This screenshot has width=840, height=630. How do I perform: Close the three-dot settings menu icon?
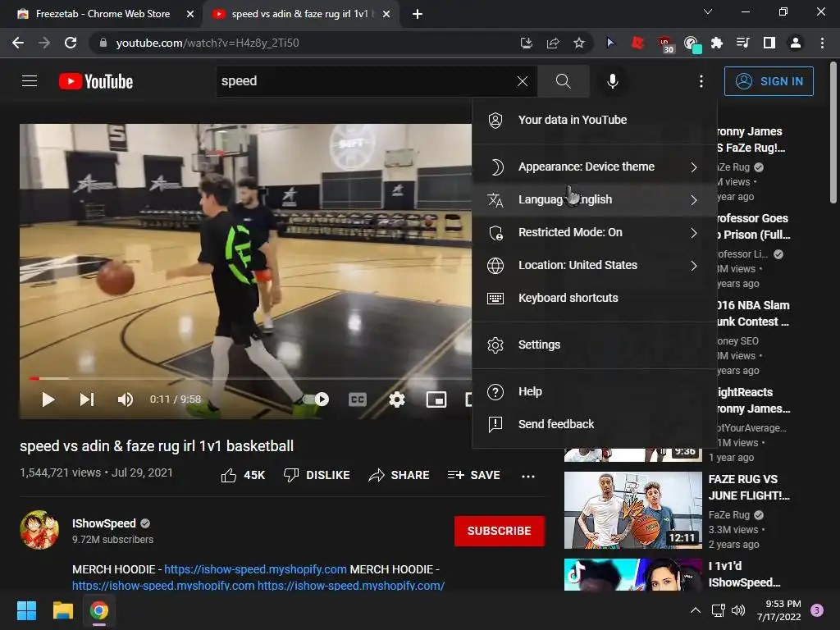coord(701,81)
